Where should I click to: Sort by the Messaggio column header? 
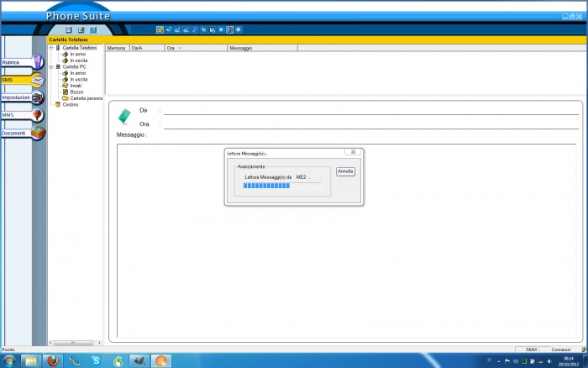pyautogui.click(x=262, y=48)
